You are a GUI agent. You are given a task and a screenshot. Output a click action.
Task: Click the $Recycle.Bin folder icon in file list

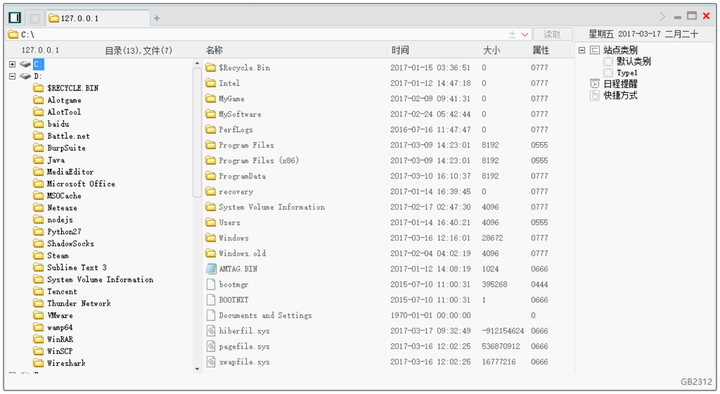[211, 68]
